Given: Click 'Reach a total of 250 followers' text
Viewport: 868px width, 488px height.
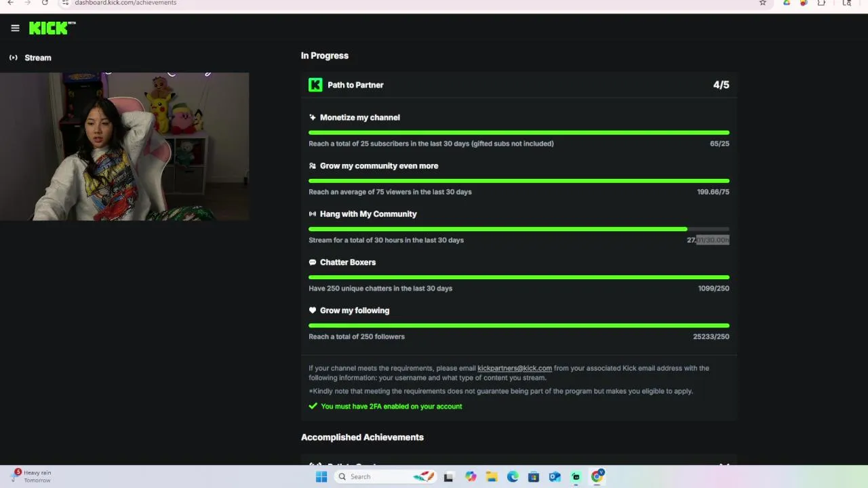Looking at the screenshot, I should click(357, 336).
